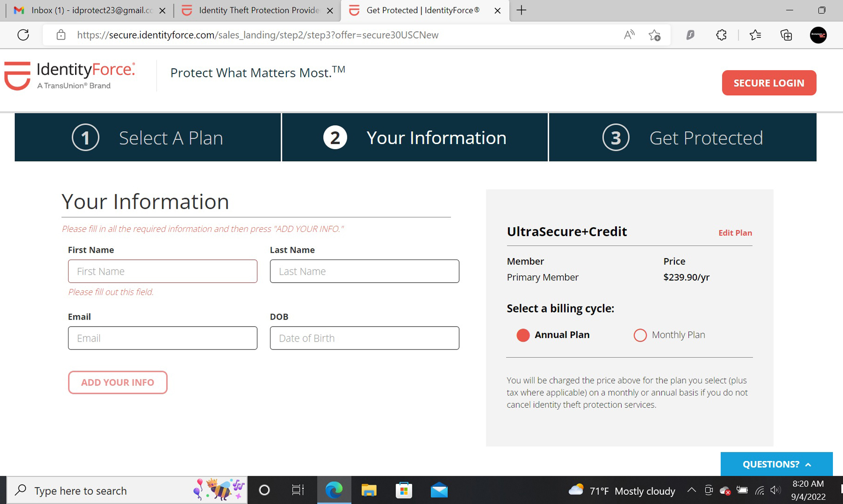Select the Annual Plan radio button
The width and height of the screenshot is (843, 504).
(523, 335)
